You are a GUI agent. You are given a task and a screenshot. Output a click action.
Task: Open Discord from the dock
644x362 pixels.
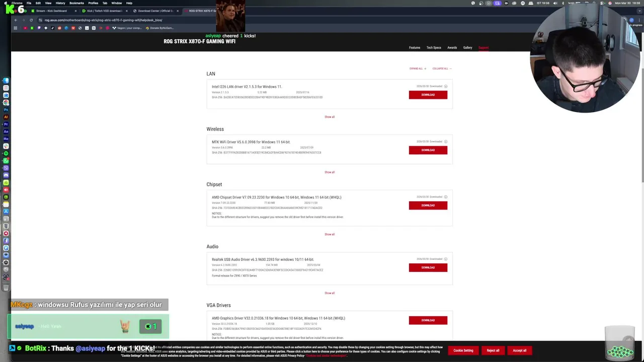pos(6,175)
